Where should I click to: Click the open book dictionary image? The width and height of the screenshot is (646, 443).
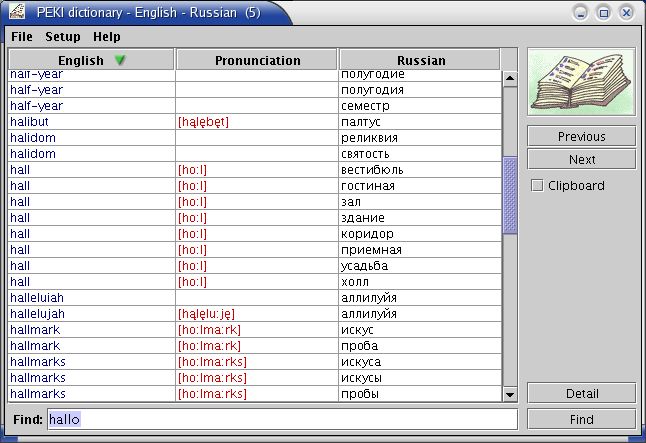(581, 83)
